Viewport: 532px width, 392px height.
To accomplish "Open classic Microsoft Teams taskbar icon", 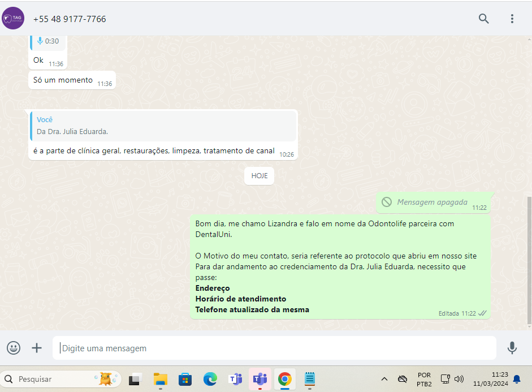I will pyautogui.click(x=235, y=379).
